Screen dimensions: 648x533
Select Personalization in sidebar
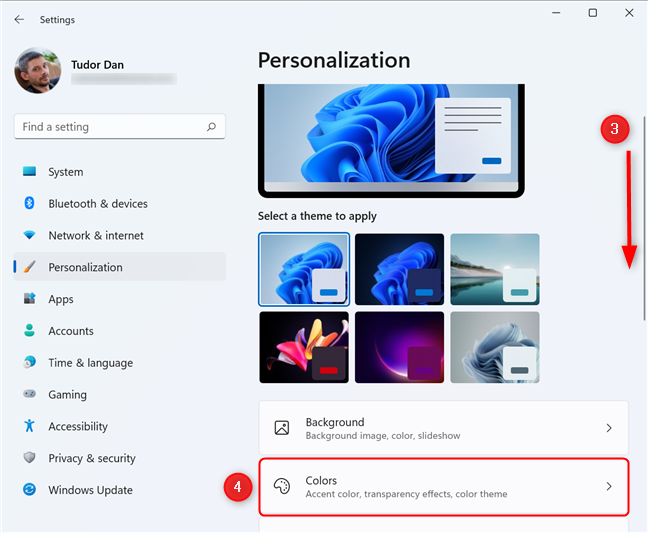(120, 267)
